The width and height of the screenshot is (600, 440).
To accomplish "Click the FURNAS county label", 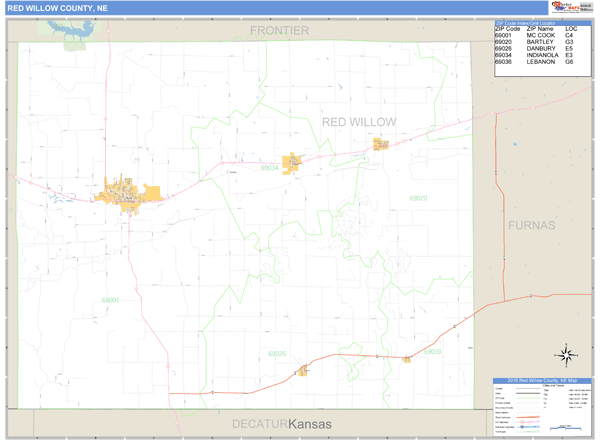I will click(531, 224).
